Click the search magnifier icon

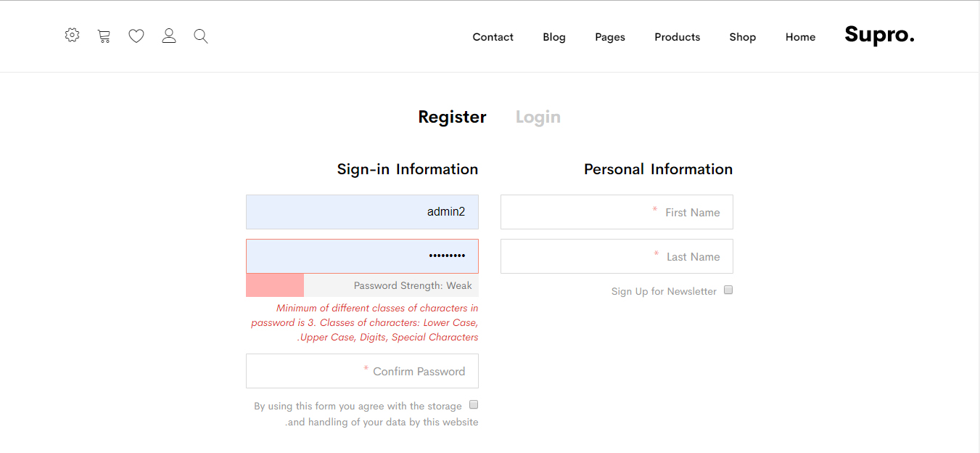[x=201, y=36]
